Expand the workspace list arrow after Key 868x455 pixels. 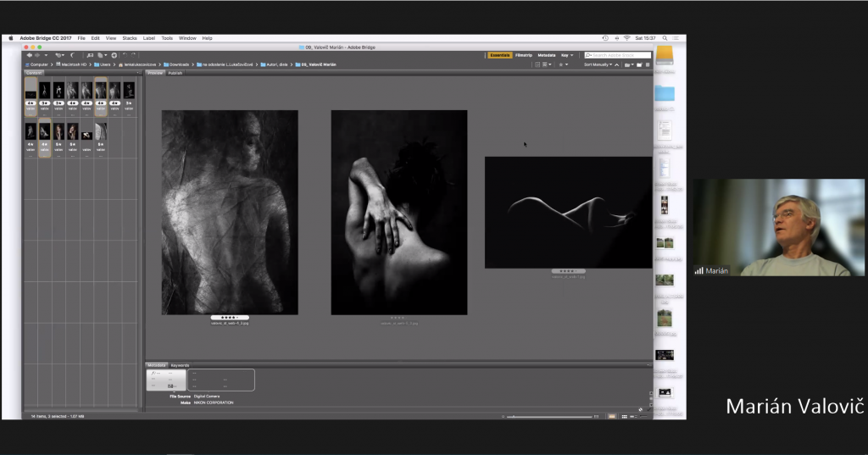[572, 55]
